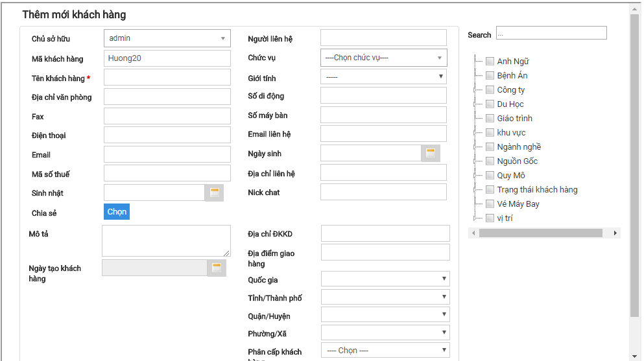Tick the Công ty checkbox

coord(490,90)
